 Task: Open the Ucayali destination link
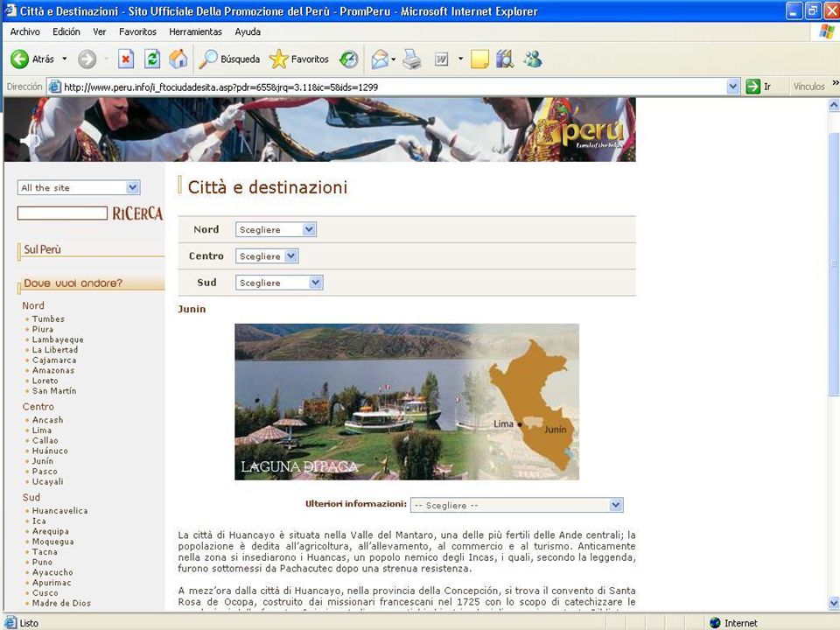(x=47, y=481)
